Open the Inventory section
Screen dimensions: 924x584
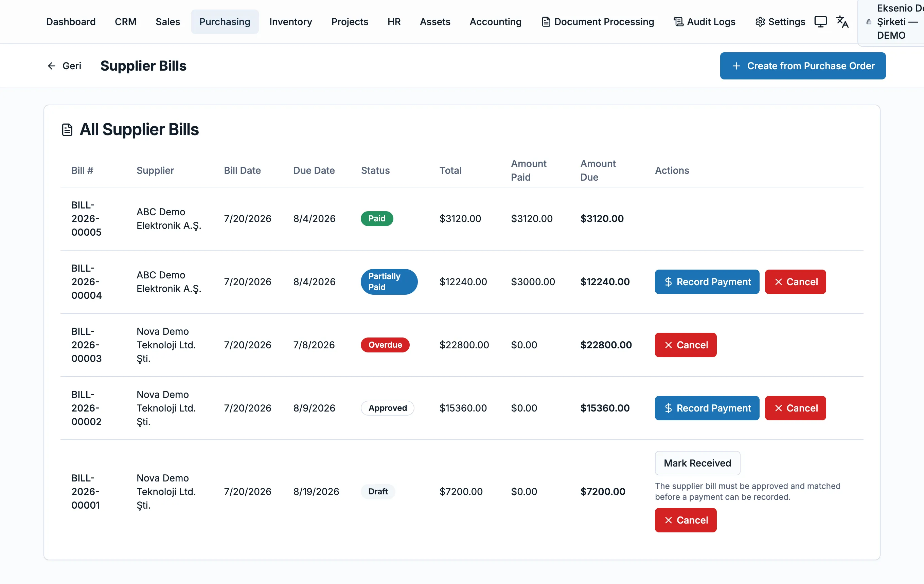coord(290,22)
